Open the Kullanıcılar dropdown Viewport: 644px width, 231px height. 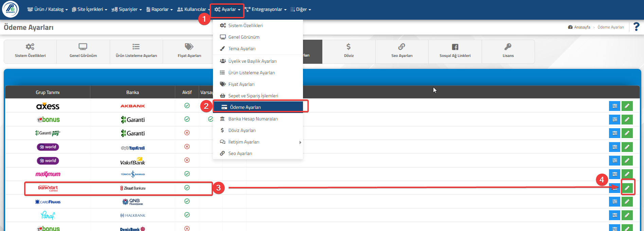(194, 9)
